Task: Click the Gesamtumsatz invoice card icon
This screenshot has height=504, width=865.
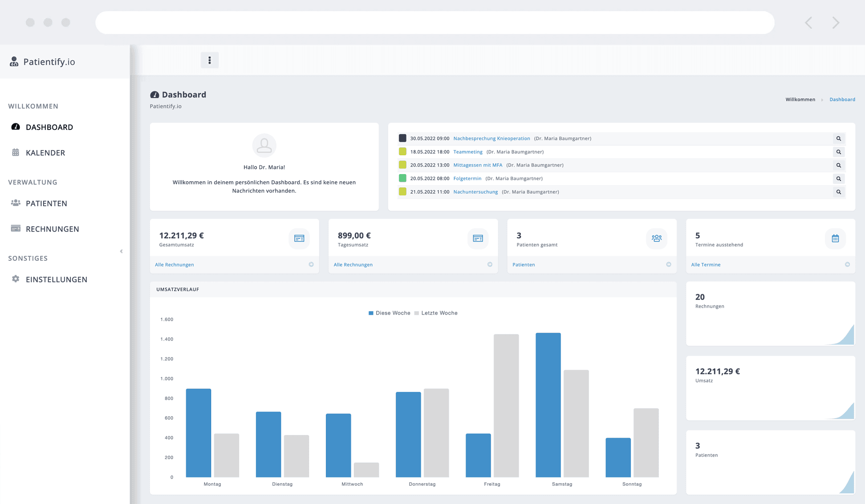Action: coord(299,239)
